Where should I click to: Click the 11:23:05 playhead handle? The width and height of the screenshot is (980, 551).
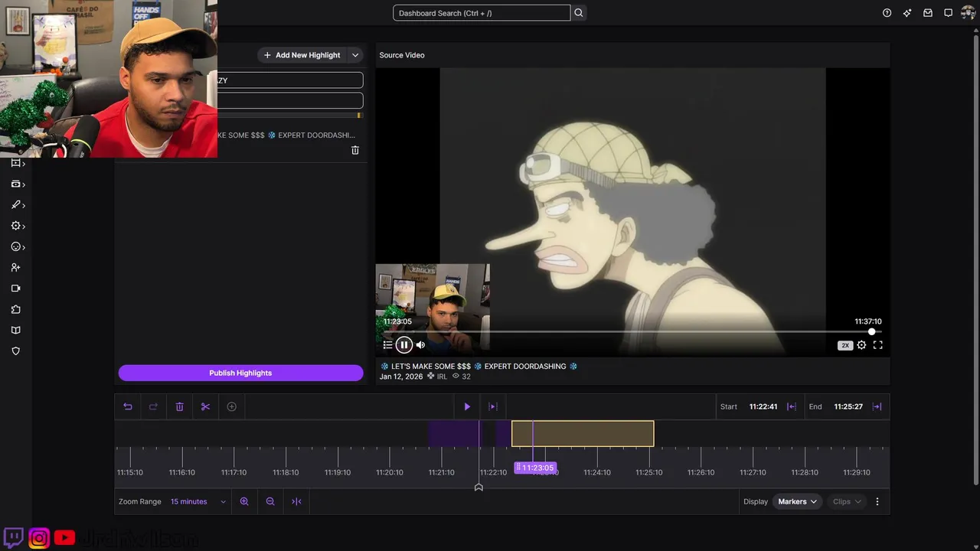[x=534, y=468]
